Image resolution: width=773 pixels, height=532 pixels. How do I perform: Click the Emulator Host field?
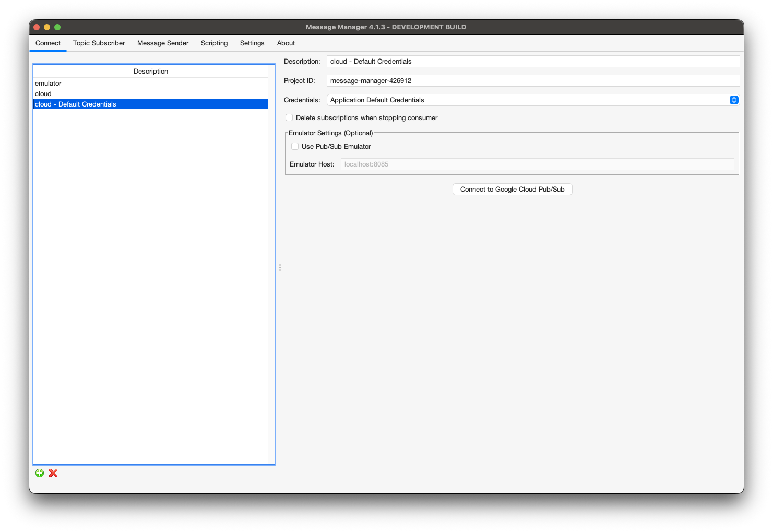tap(537, 164)
